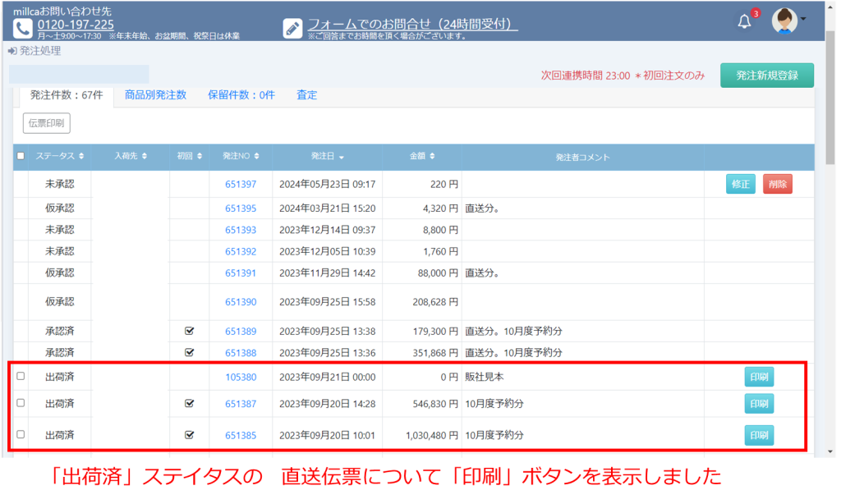
Task: Click the notification bell icon
Action: [745, 21]
